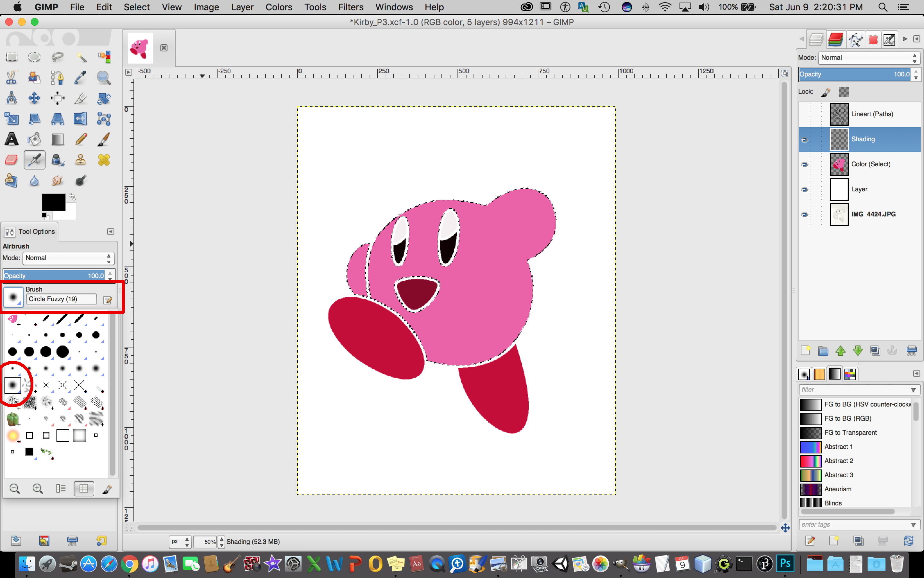Open the px units dropdown
The image size is (924, 578).
coord(180,542)
